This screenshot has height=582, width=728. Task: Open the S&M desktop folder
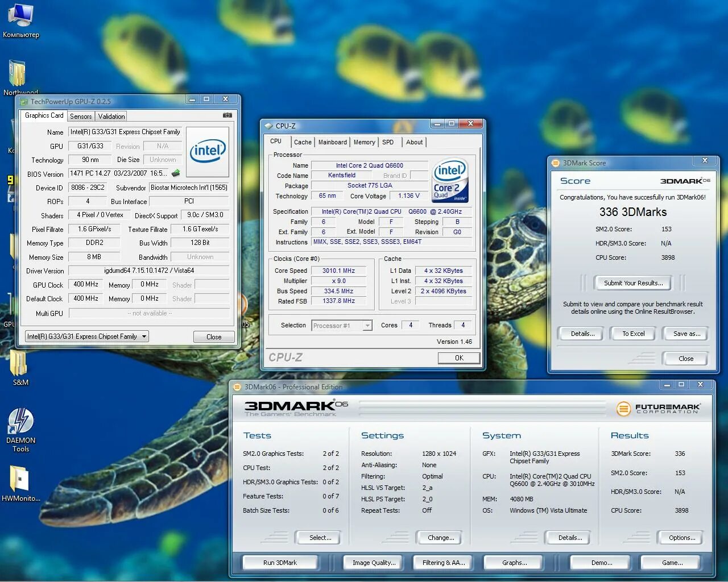[x=19, y=368]
